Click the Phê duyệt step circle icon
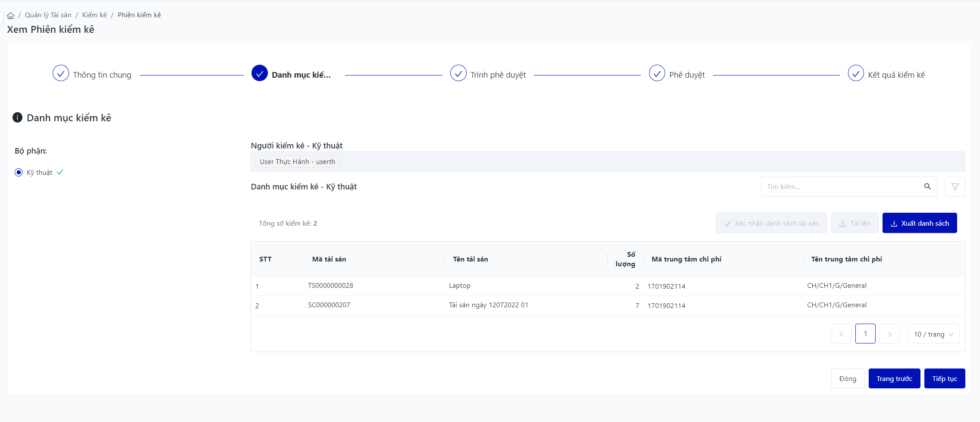This screenshot has width=980, height=422. pos(656,73)
